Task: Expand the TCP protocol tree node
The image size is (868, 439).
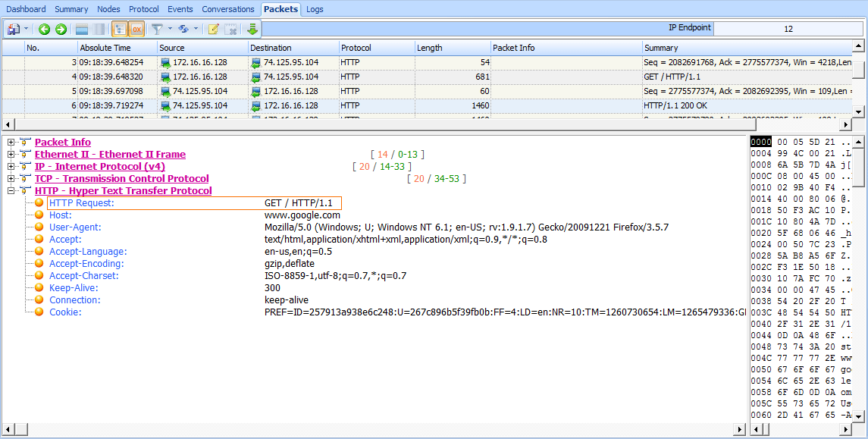Action: (x=11, y=179)
